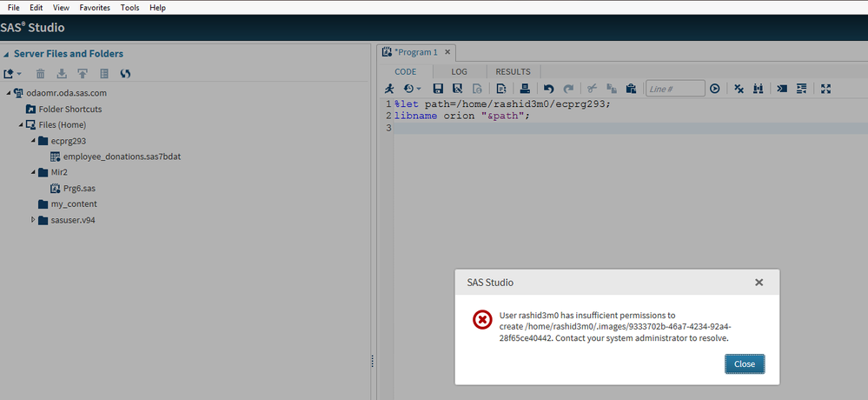Go to line using the circled arrow icon

tap(715, 88)
